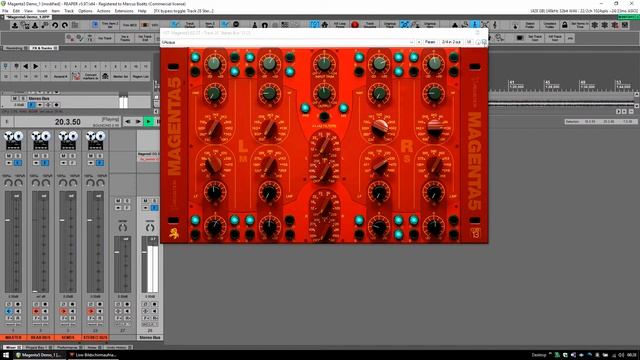The height and width of the screenshot is (360, 640).
Task: Open dropdown arrow on MASTER mixer strip
Action: pyautogui.click(x=9, y=163)
